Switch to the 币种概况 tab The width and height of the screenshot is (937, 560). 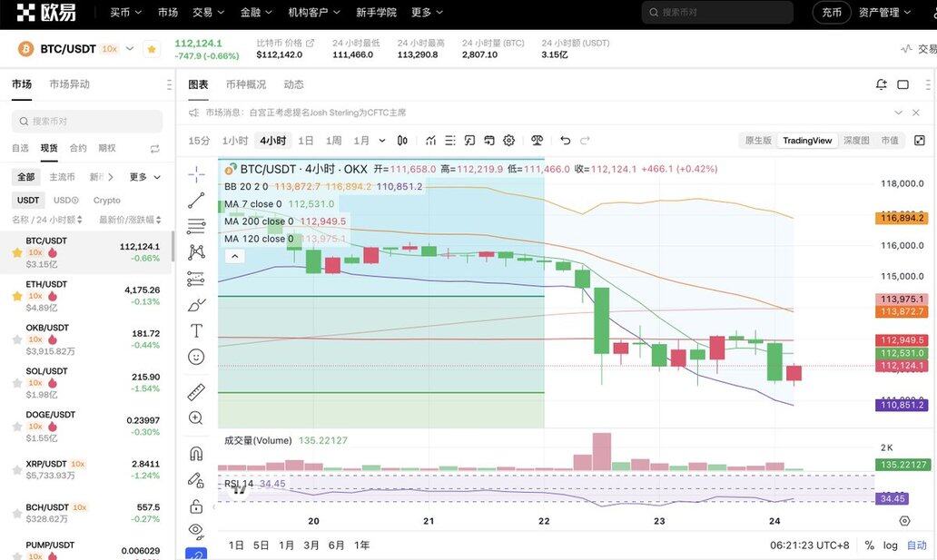point(246,84)
